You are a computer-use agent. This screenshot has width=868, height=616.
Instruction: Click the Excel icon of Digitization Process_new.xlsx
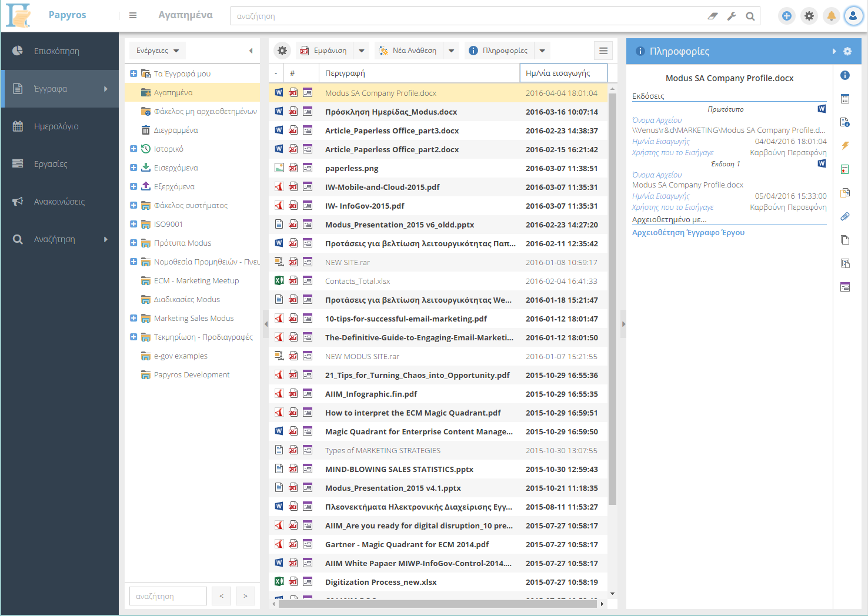[x=279, y=582]
